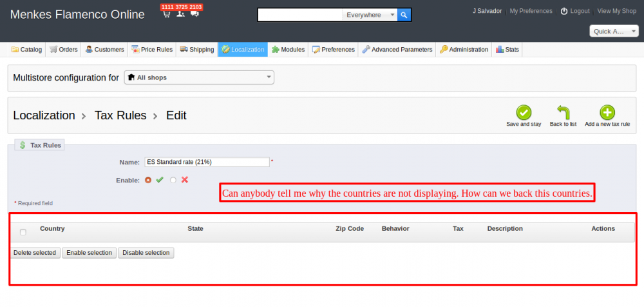
Task: Click the house icon in shop selector
Action: coord(131,77)
